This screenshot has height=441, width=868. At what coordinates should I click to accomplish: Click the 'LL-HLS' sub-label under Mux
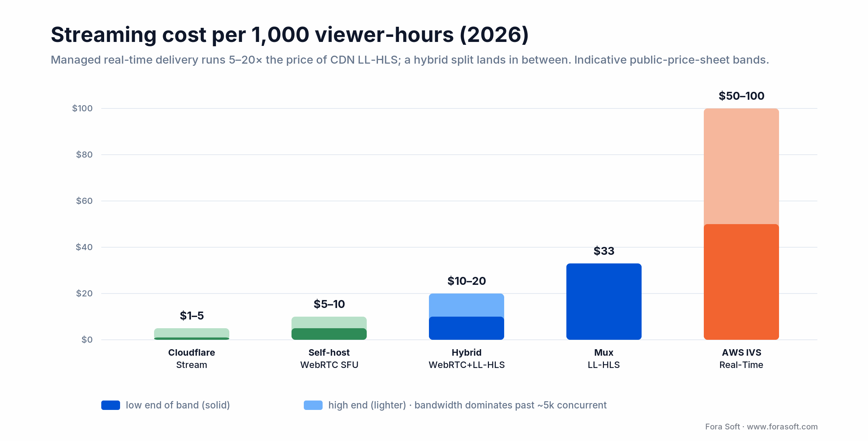pos(604,365)
